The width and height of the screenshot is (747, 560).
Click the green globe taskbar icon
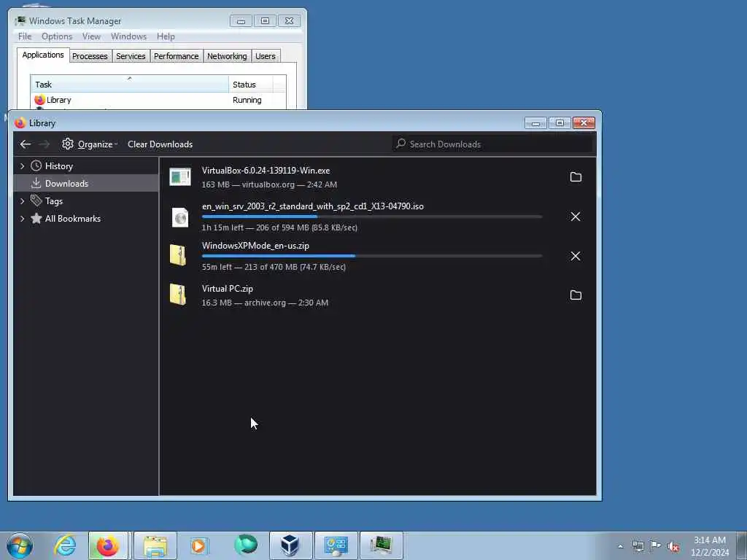tap(246, 545)
